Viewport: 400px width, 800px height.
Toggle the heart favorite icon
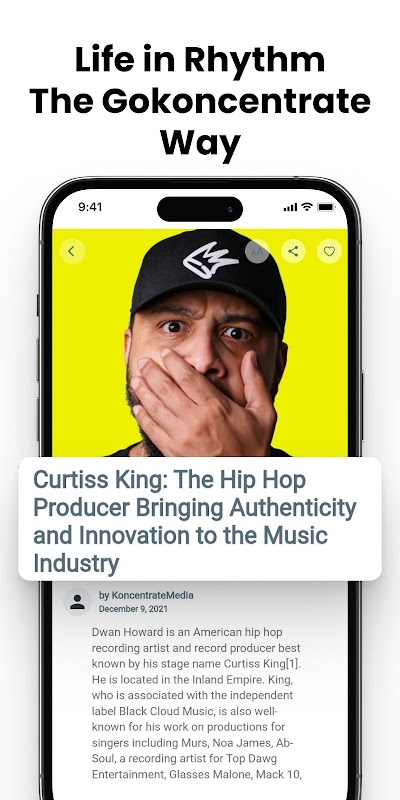point(330,251)
